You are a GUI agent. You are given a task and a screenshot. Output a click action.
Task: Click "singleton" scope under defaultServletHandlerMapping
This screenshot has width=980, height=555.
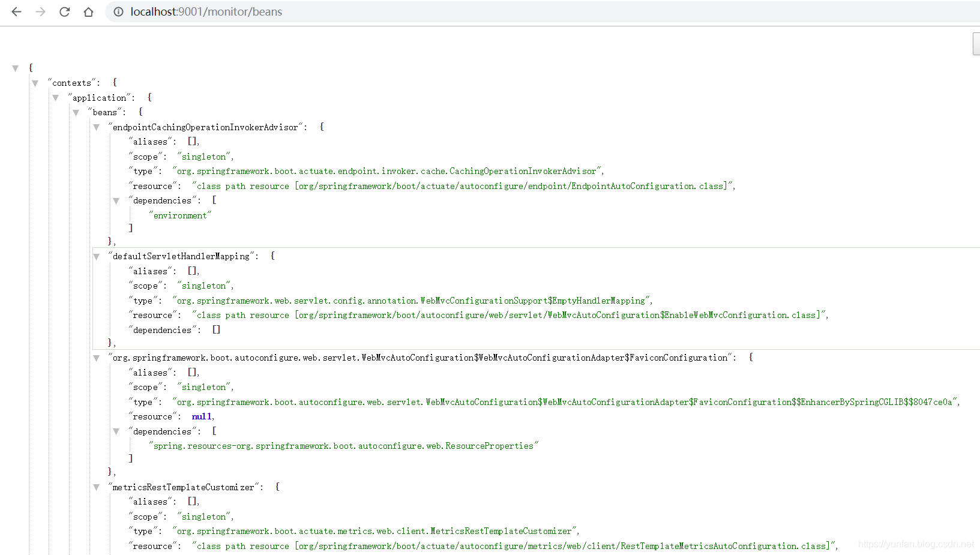tap(204, 286)
